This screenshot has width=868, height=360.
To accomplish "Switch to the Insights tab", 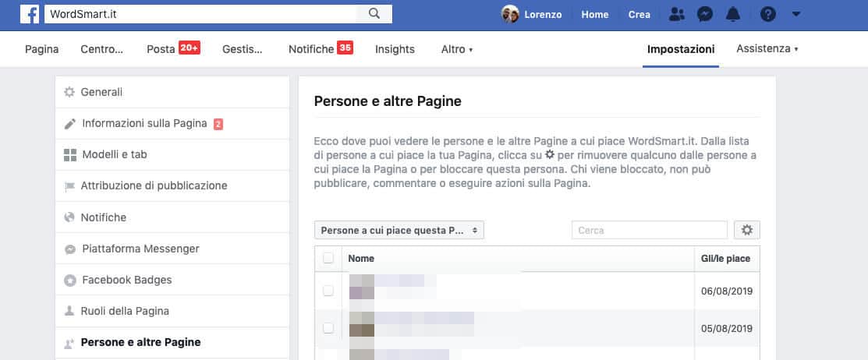I will point(395,49).
